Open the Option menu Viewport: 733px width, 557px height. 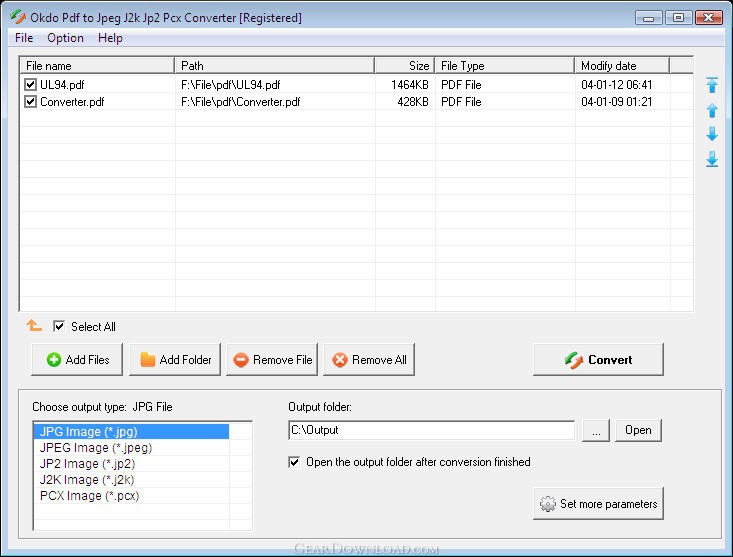(x=65, y=38)
